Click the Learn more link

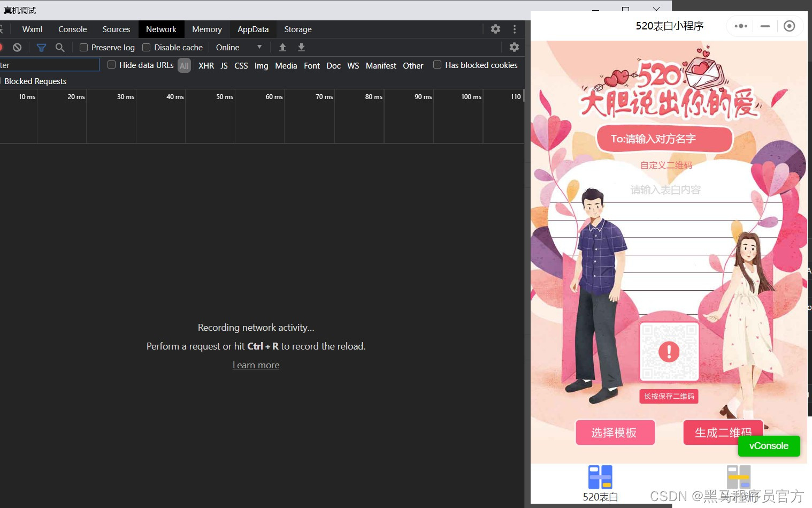pyautogui.click(x=256, y=365)
